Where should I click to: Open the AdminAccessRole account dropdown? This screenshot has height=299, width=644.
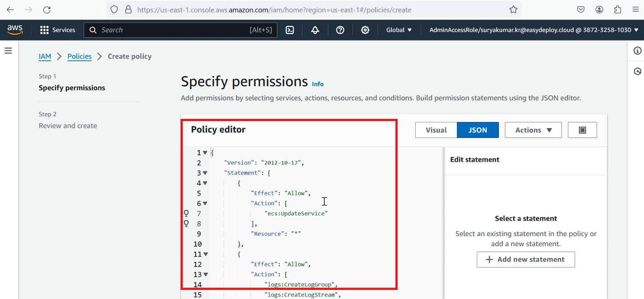click(534, 30)
